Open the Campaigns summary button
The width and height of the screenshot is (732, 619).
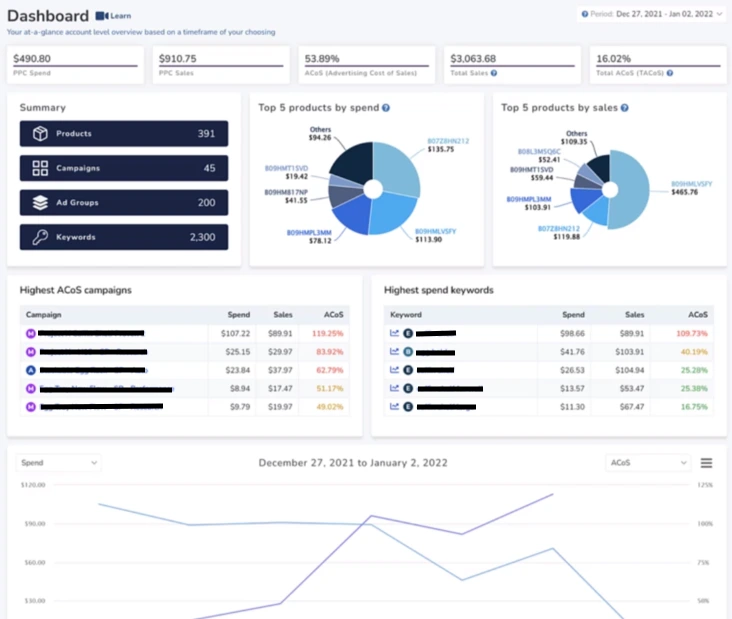tap(124, 169)
